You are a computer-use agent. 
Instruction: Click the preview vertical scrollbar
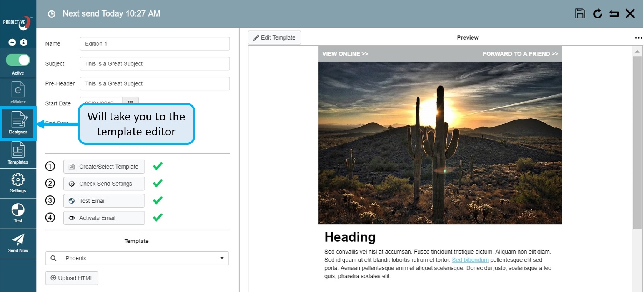coord(637,142)
